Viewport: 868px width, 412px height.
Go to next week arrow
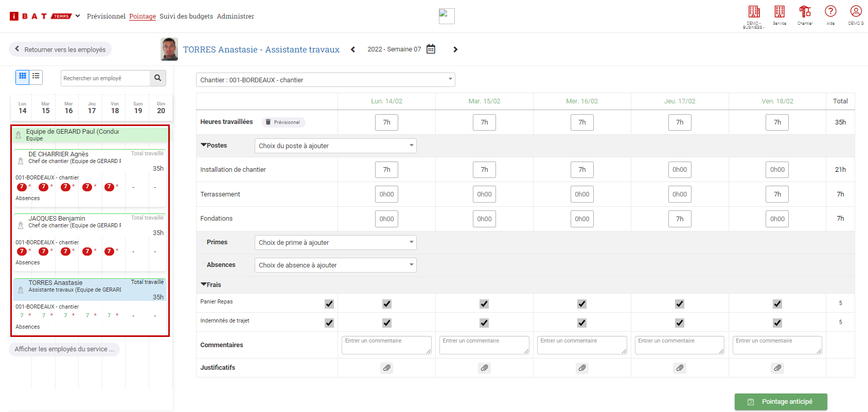click(x=455, y=49)
